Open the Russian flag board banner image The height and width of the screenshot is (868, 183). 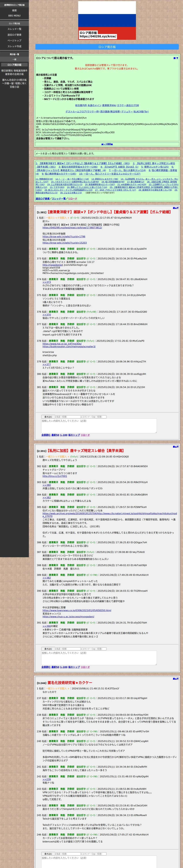coord(107,21)
